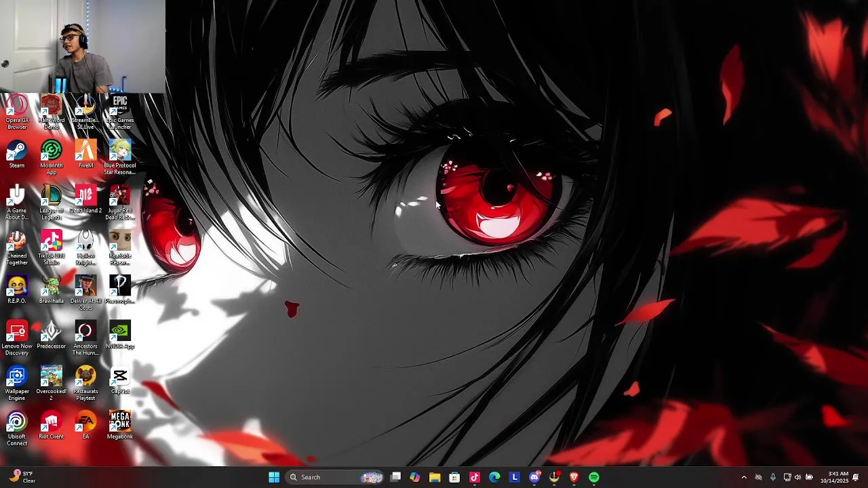The image size is (868, 488).
Task: Launch TikTok LIVE Studio from desktop
Action: pyautogui.click(x=52, y=248)
